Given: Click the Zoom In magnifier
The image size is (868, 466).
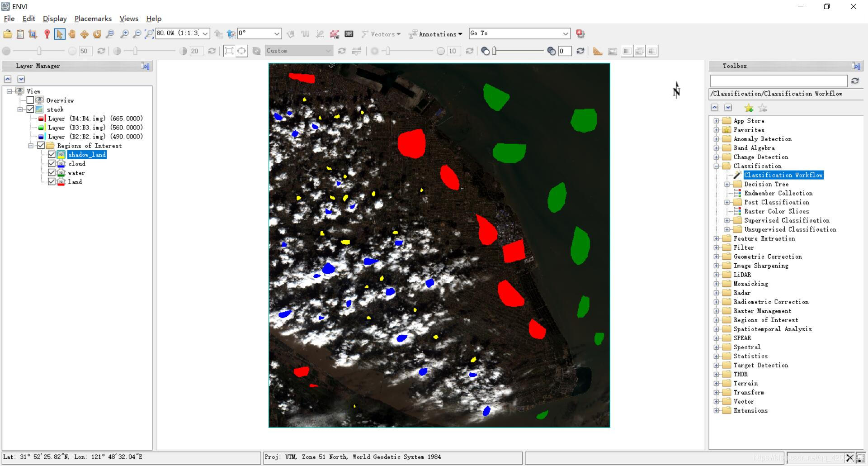Looking at the screenshot, I should click(x=124, y=34).
